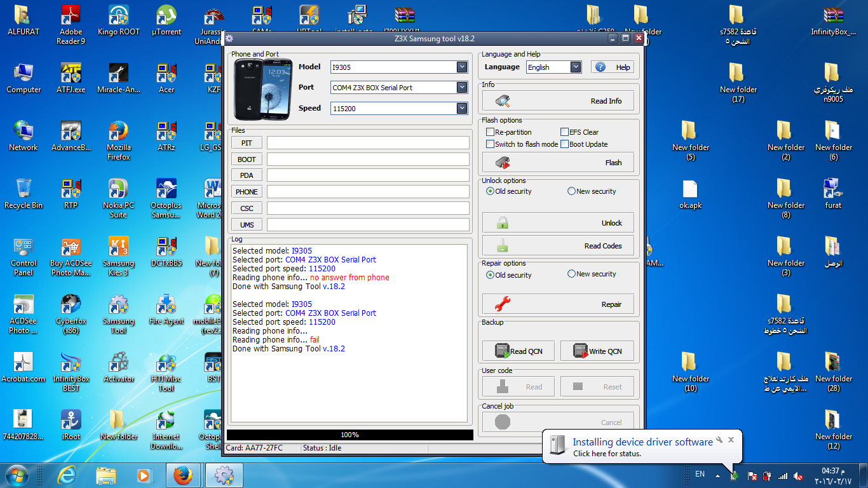Viewport: 868px width, 488px height.
Task: Click the Write QCN button
Action: click(597, 351)
